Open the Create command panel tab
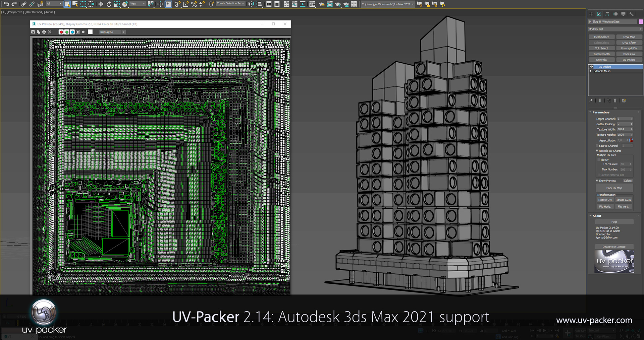644x340 pixels. click(591, 14)
